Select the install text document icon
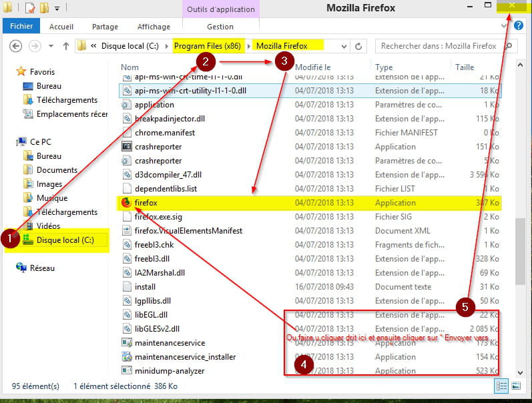The width and height of the screenshot is (532, 403). (x=127, y=287)
